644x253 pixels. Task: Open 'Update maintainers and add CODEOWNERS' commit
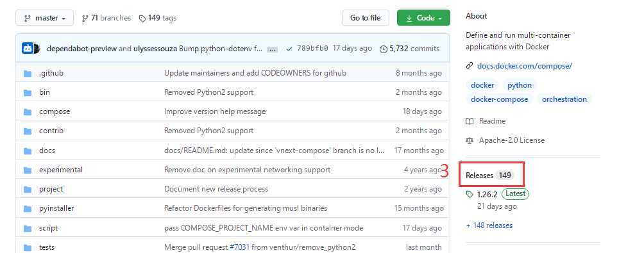tap(255, 73)
